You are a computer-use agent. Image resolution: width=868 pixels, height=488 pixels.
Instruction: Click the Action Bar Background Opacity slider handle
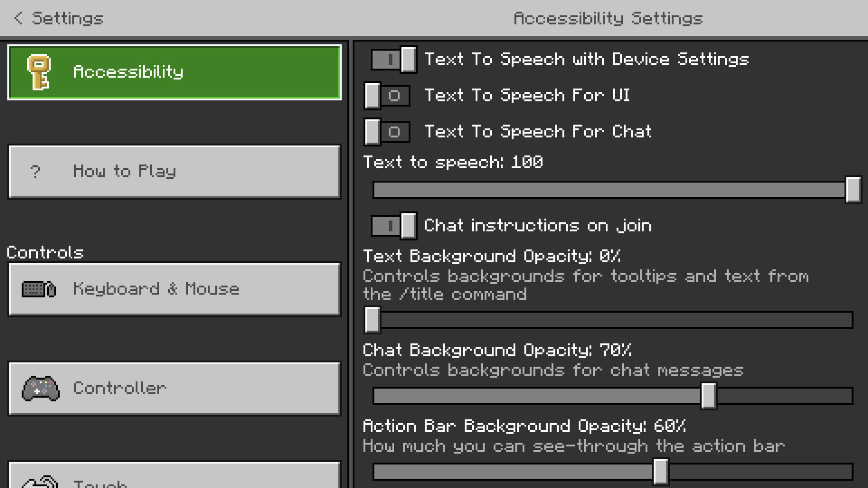pyautogui.click(x=660, y=471)
